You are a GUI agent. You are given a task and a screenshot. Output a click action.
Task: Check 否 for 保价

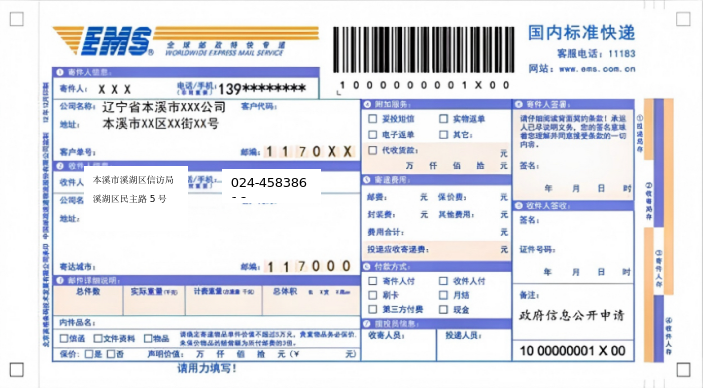tap(111, 354)
